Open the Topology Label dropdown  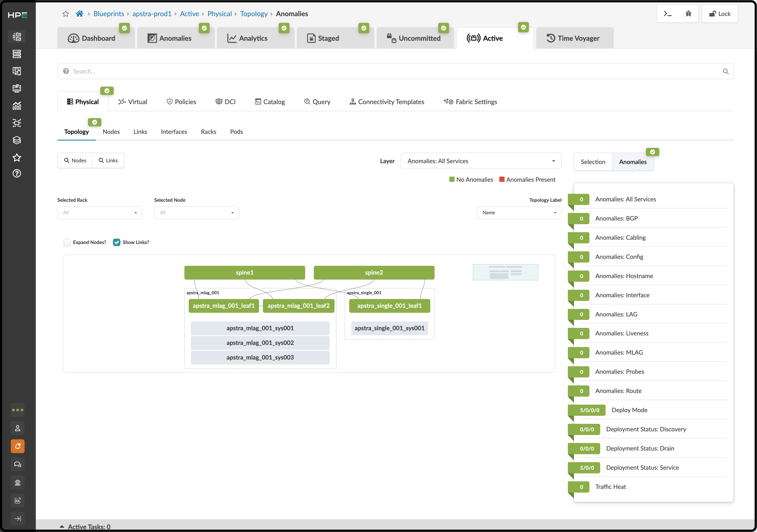[x=519, y=213]
